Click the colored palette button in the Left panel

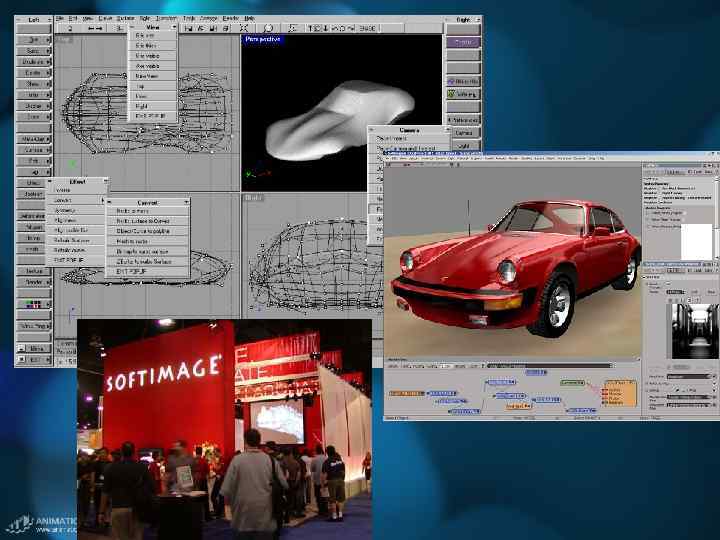click(x=34, y=304)
